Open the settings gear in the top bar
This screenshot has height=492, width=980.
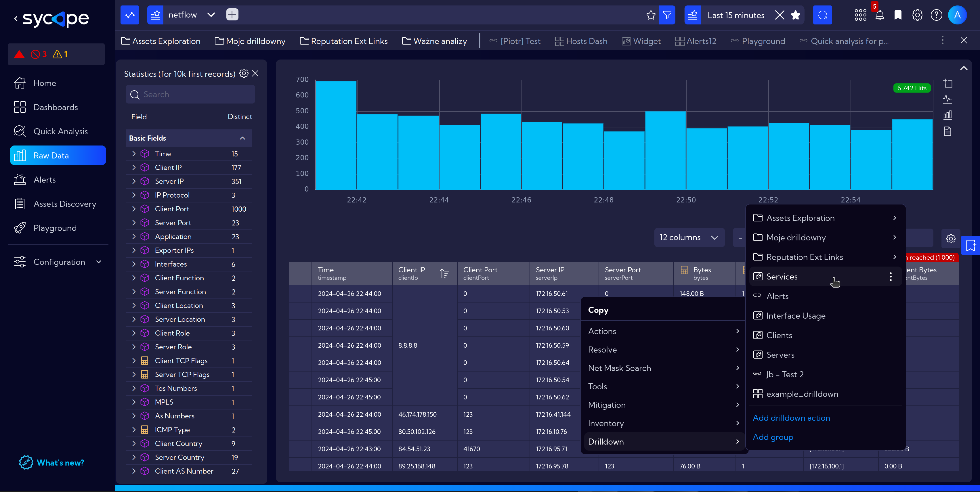[x=917, y=15]
